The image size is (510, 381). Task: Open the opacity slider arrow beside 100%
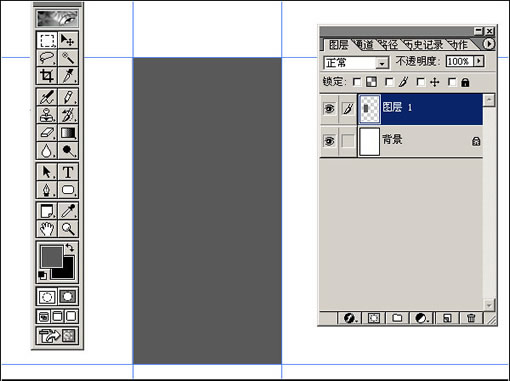coord(479,61)
